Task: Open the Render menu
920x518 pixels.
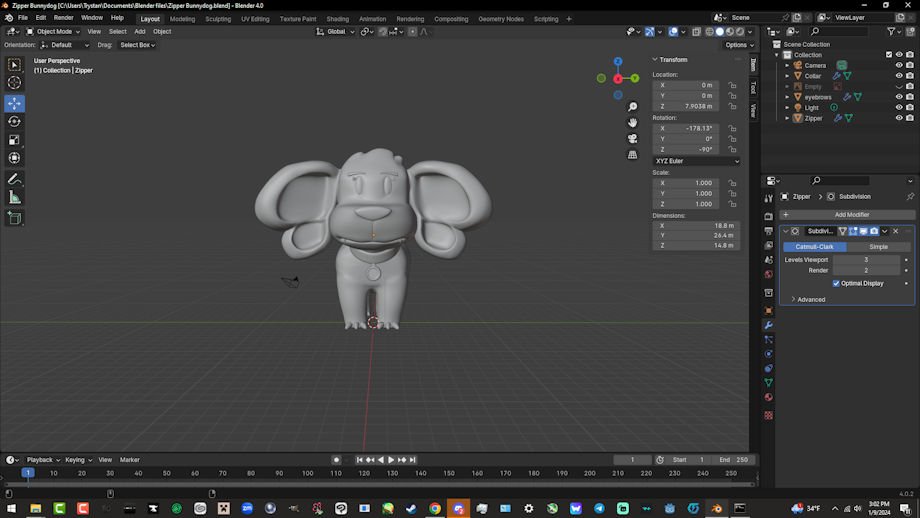Action: pyautogui.click(x=63, y=18)
